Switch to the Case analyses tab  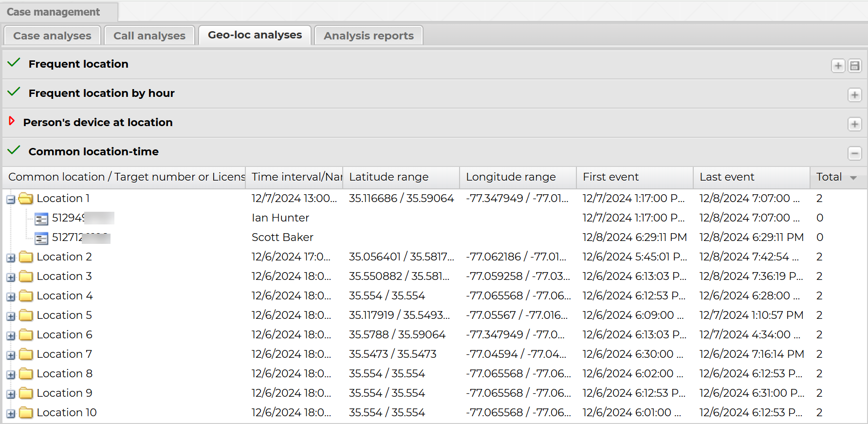click(x=52, y=36)
